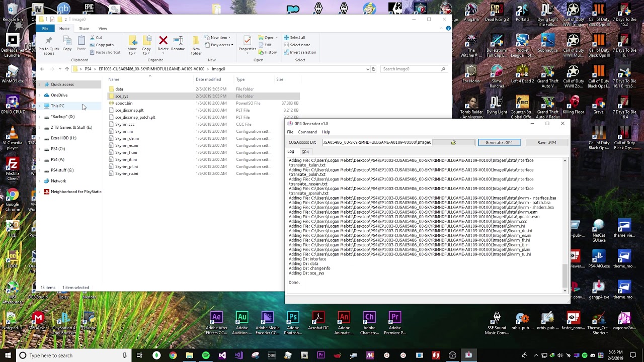Open Portal 2 desktop shortcut

(522, 13)
